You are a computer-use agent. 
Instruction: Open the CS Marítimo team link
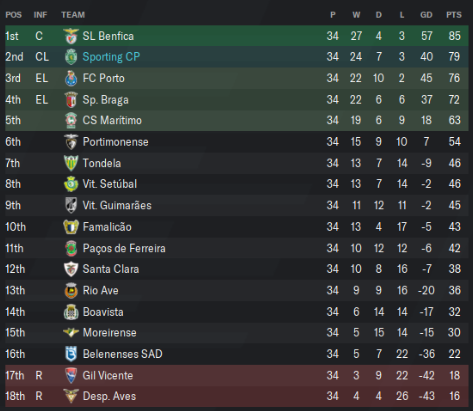coord(112,120)
